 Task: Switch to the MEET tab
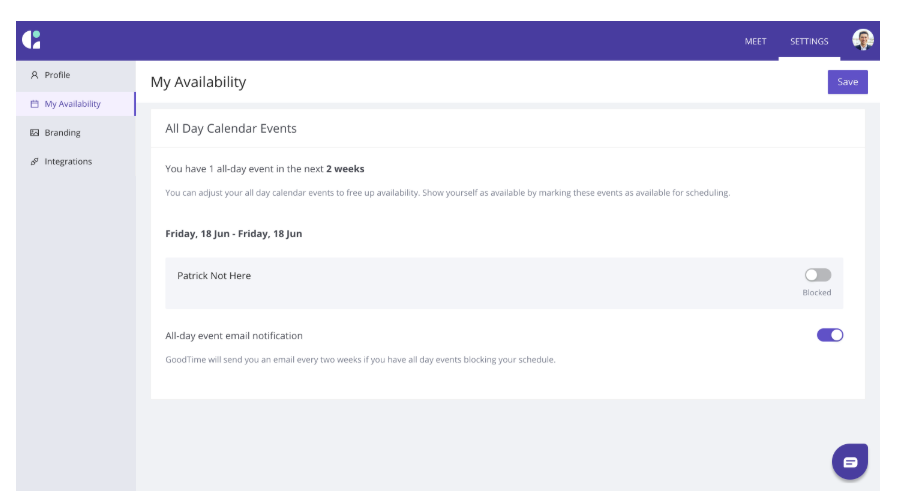(755, 42)
